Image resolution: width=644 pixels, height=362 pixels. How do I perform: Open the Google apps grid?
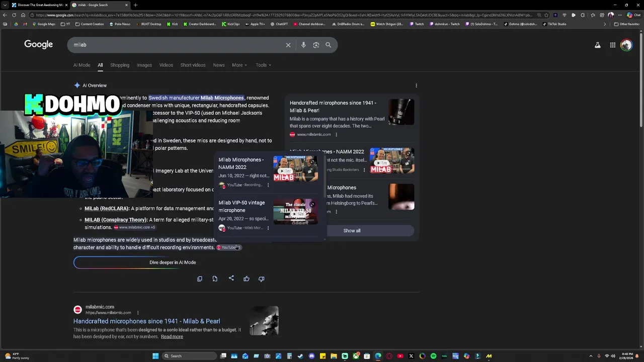(x=613, y=45)
